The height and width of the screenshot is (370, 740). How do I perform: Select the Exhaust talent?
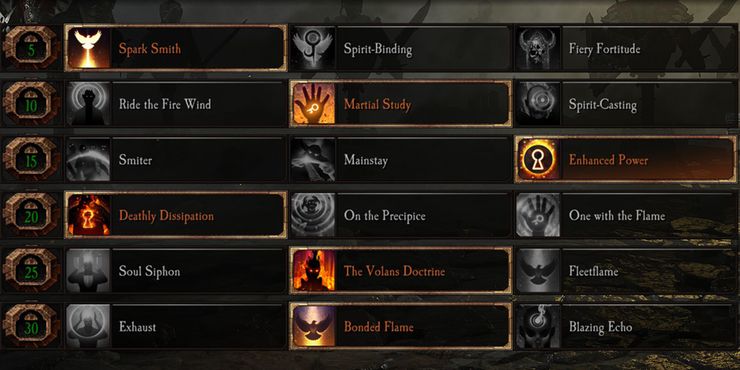pos(176,327)
